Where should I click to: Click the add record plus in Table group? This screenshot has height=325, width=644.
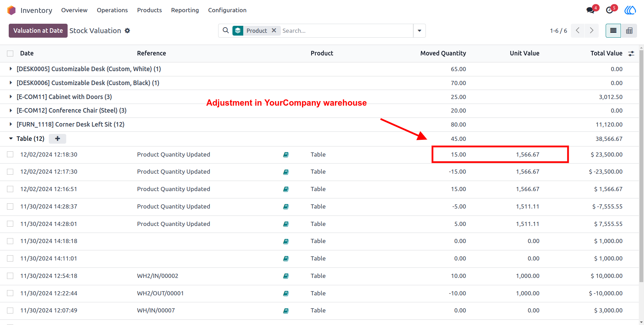click(x=58, y=139)
